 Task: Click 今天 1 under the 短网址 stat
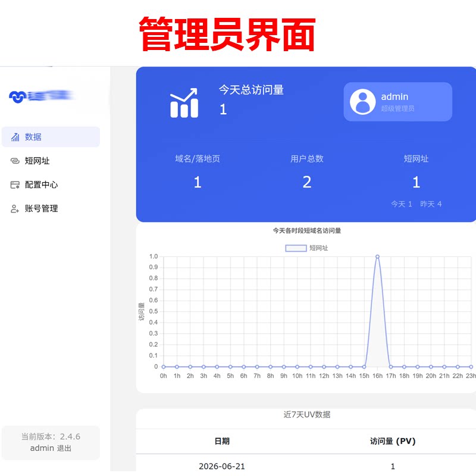coord(401,204)
